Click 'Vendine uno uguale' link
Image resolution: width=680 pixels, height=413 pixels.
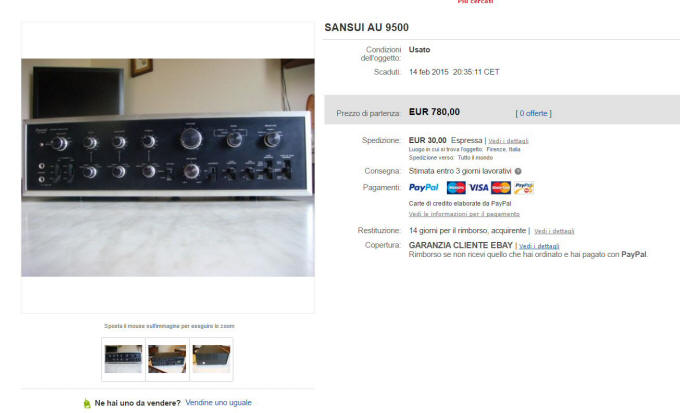pyautogui.click(x=219, y=403)
